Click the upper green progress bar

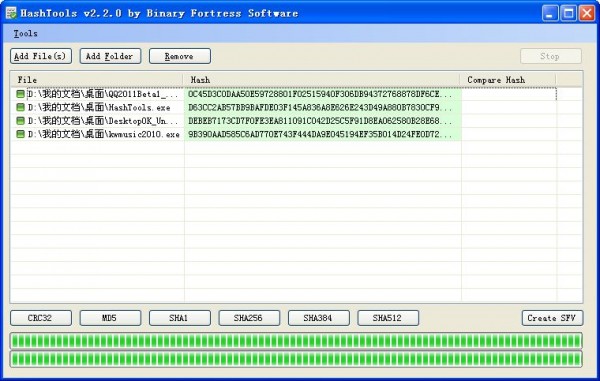click(x=296, y=340)
